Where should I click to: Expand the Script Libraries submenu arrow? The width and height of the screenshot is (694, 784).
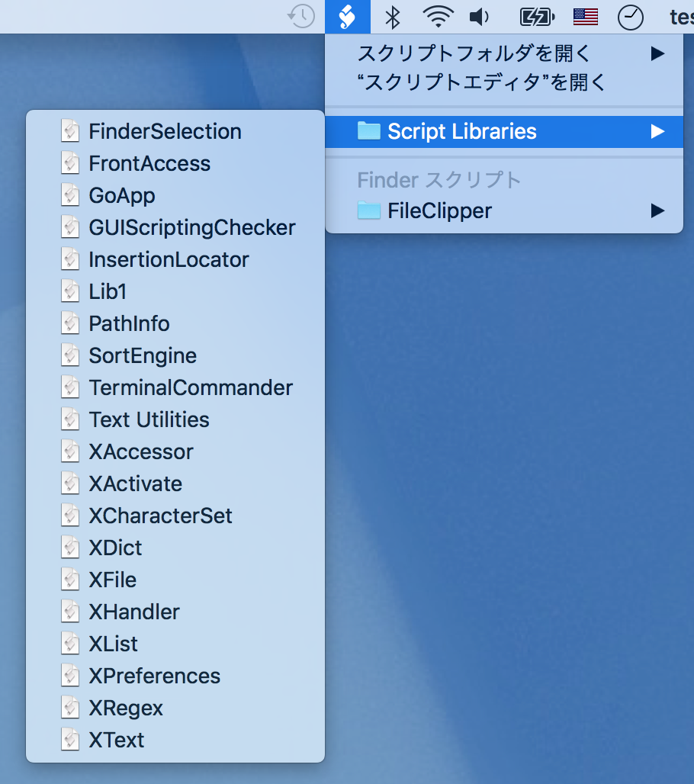point(657,131)
